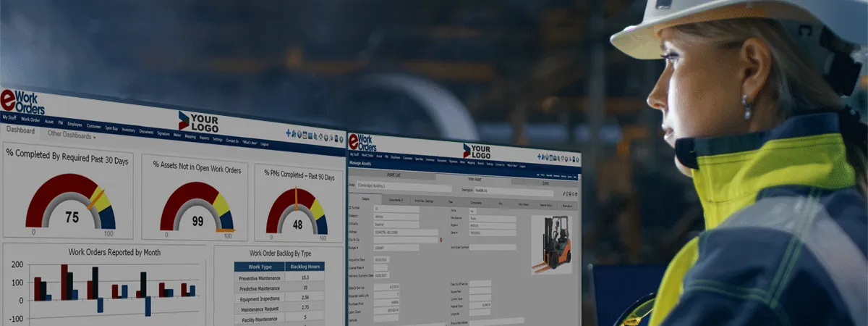Click the blue plus icon in Manage Assets toolbar

point(539,156)
